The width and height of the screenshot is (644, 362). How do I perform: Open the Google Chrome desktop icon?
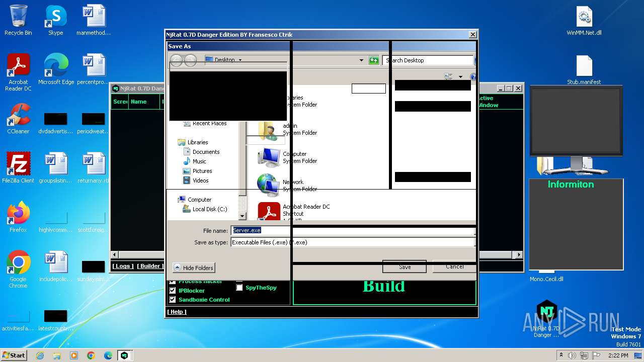(18, 269)
